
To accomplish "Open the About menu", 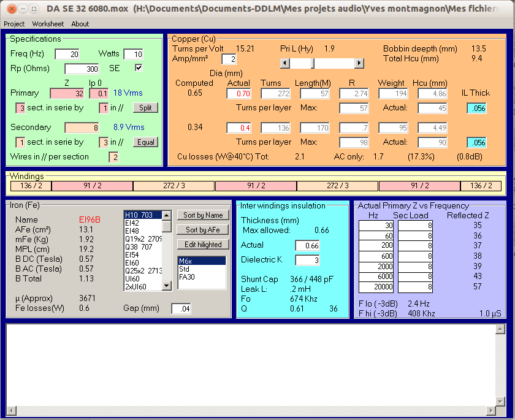I will pyautogui.click(x=80, y=24).
